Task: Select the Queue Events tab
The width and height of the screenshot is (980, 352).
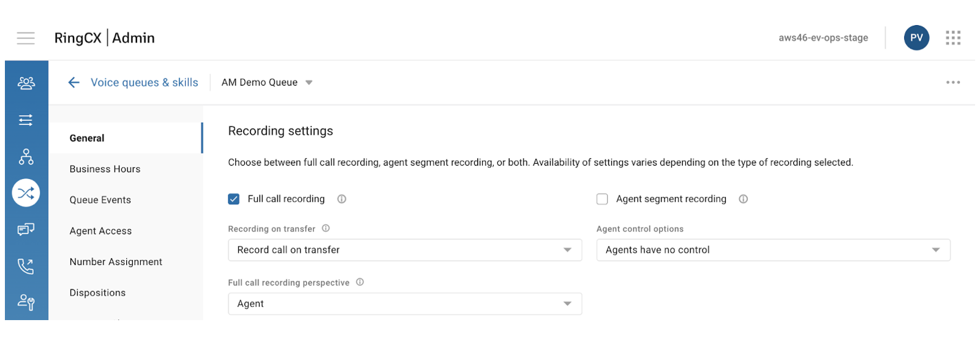Action: 100,200
